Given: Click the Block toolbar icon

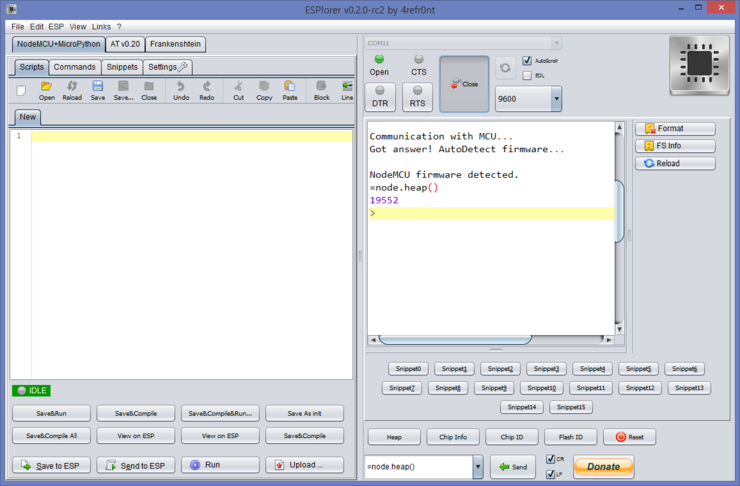Looking at the screenshot, I should pos(321,91).
